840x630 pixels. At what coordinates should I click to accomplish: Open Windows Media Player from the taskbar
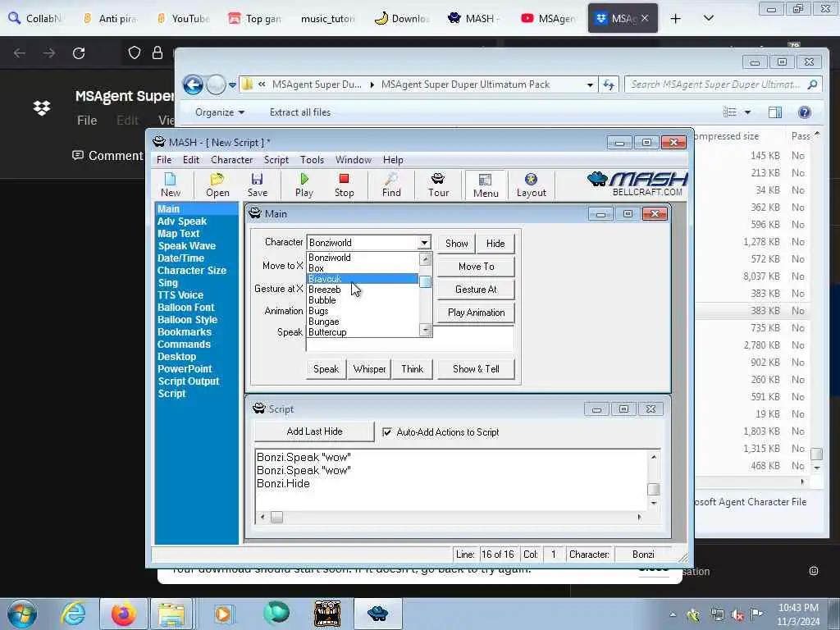(x=223, y=614)
